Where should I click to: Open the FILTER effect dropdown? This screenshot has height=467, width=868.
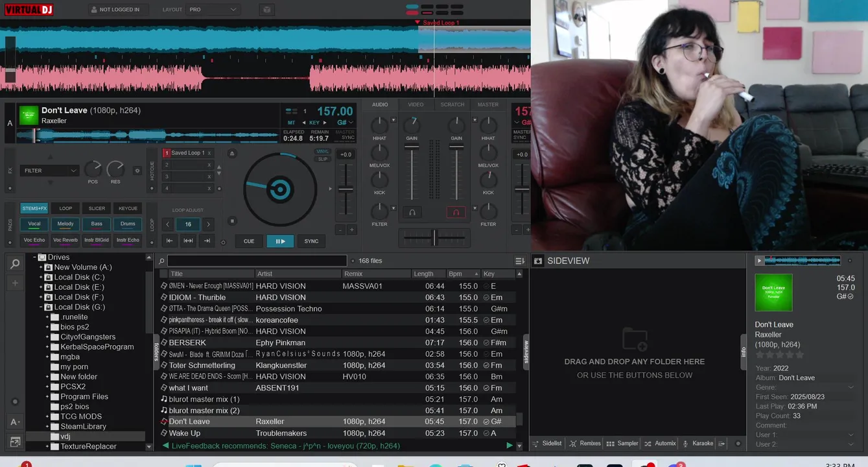(50, 171)
